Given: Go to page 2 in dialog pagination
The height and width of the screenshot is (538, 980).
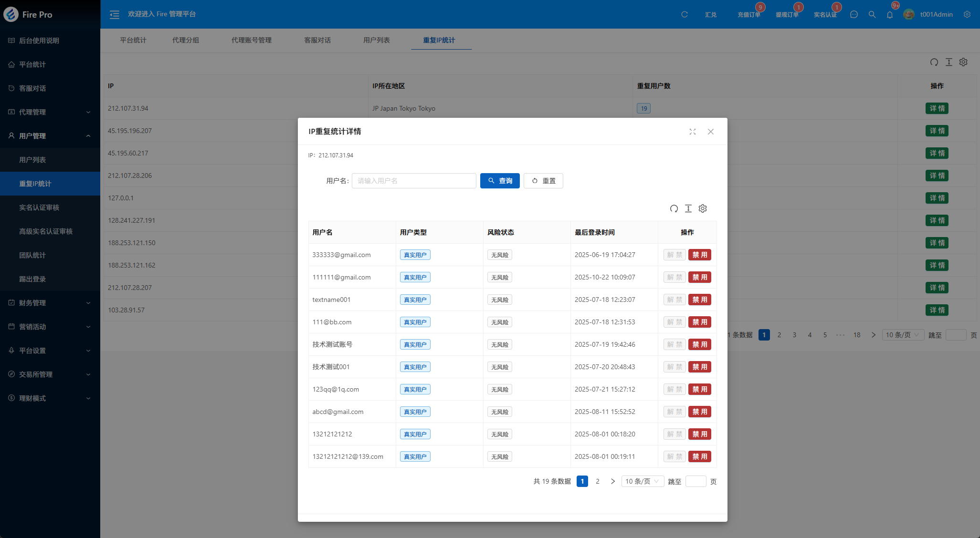Looking at the screenshot, I should [x=597, y=481].
